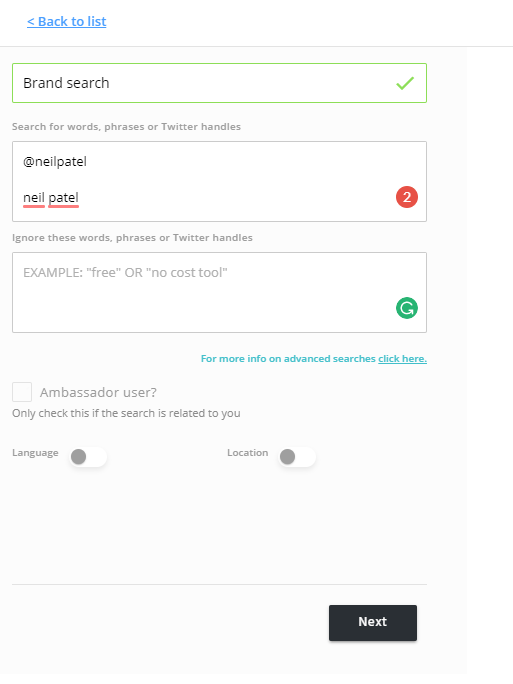Click the underlined word 'patel'

pos(63,198)
